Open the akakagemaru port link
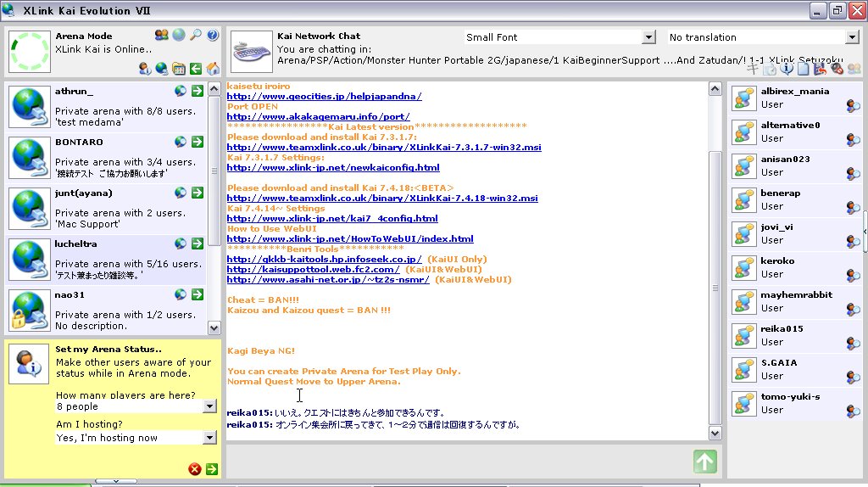 pos(319,117)
